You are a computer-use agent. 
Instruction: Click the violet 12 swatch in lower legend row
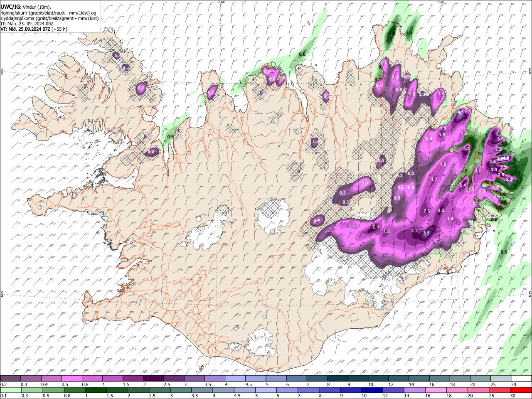[393, 390]
